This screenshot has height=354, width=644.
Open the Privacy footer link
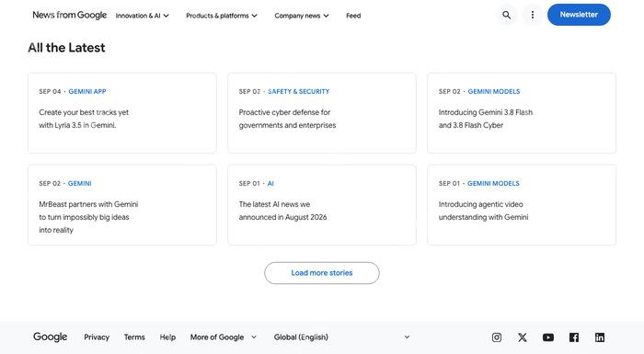(x=97, y=337)
